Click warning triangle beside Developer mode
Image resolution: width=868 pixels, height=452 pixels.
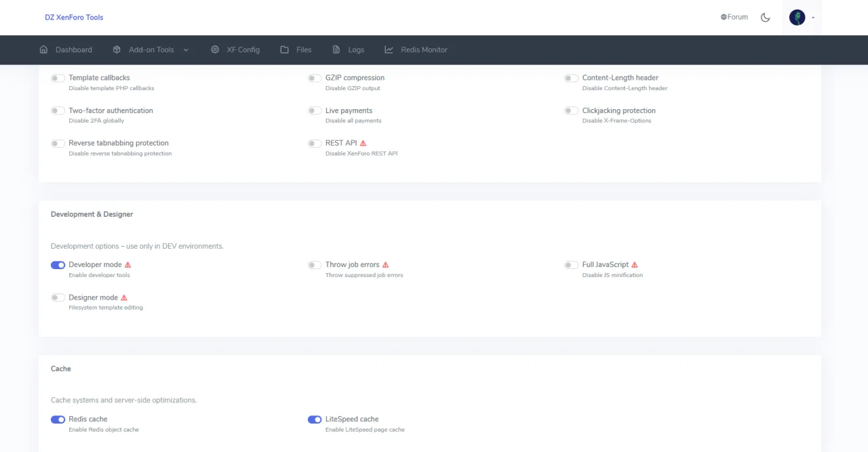[x=128, y=265]
